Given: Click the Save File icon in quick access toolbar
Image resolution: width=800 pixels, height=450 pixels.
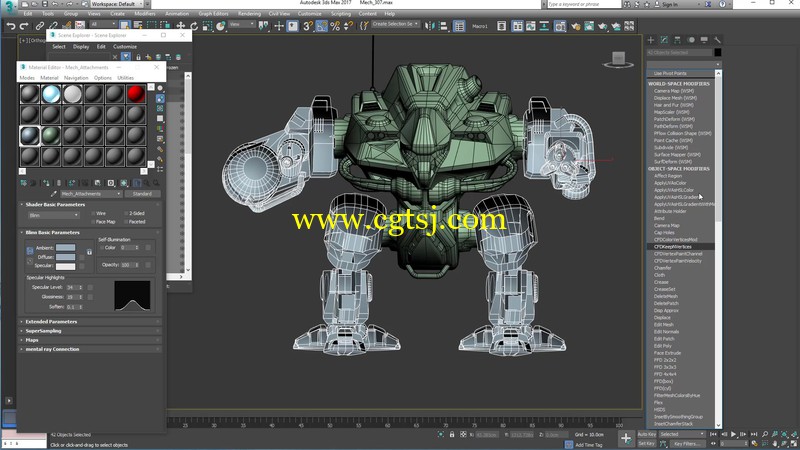Looking at the screenshot, I should pos(45,4).
